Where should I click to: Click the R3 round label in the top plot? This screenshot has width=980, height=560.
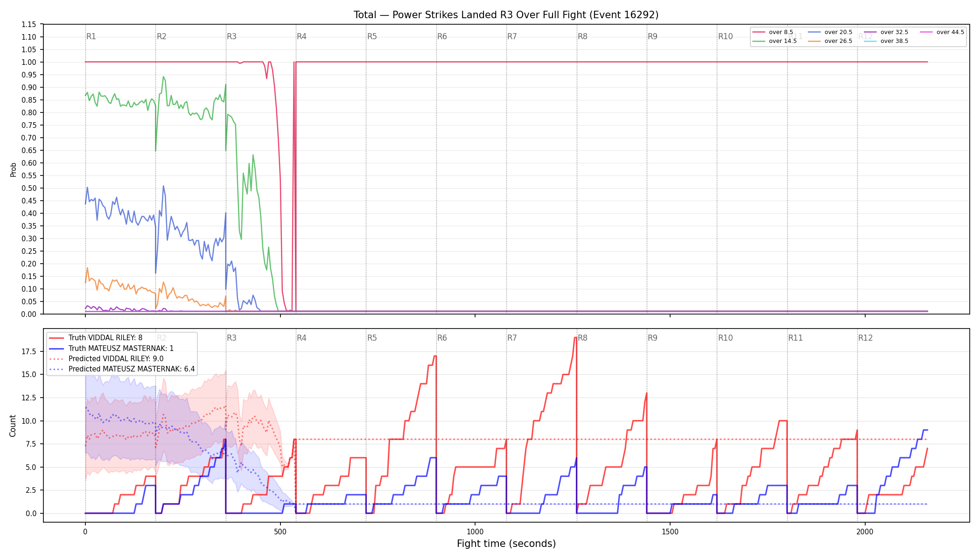[232, 36]
